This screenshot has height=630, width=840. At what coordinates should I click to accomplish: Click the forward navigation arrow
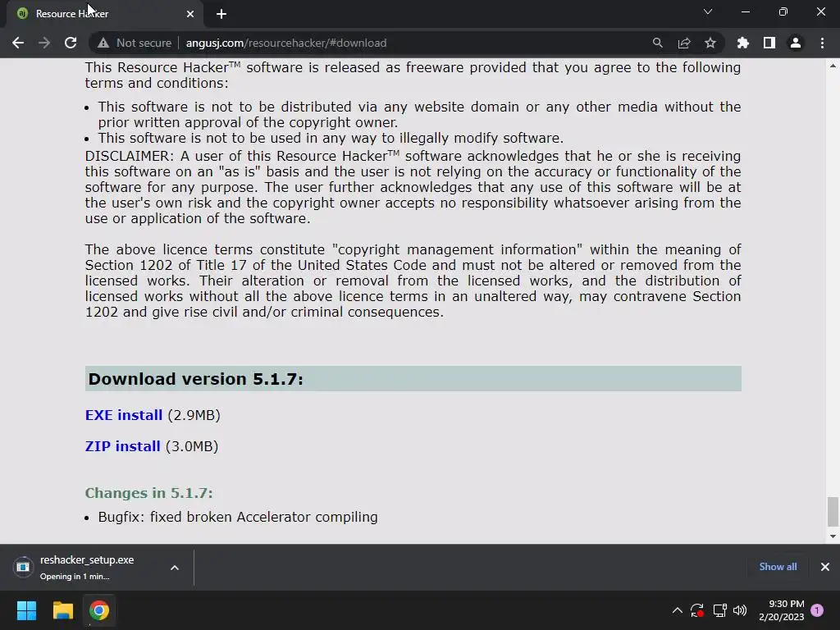[44, 43]
